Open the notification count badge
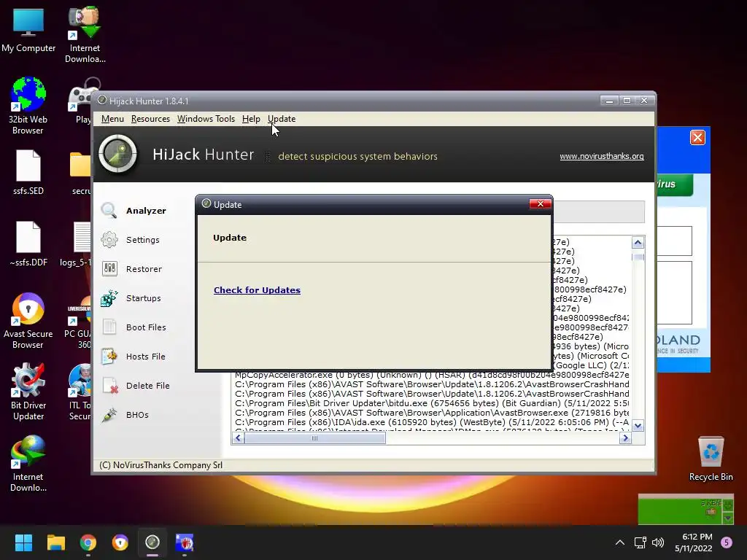This screenshot has height=560, width=747. [727, 542]
